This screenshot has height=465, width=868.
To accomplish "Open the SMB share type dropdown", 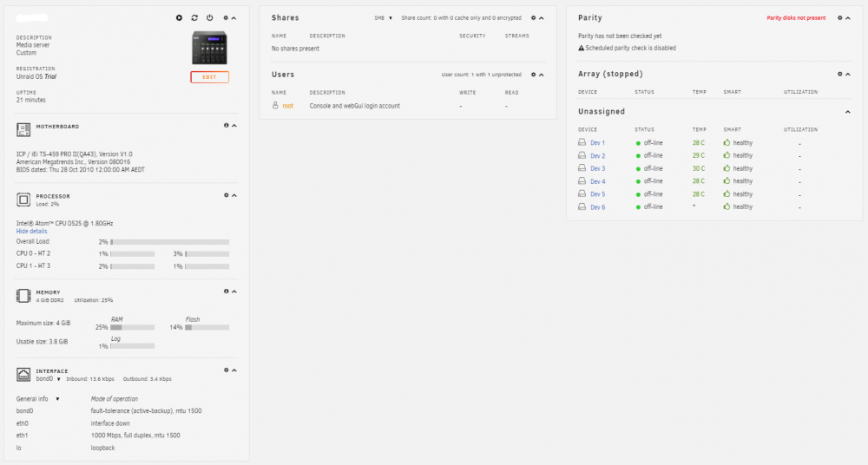I will coord(383,17).
